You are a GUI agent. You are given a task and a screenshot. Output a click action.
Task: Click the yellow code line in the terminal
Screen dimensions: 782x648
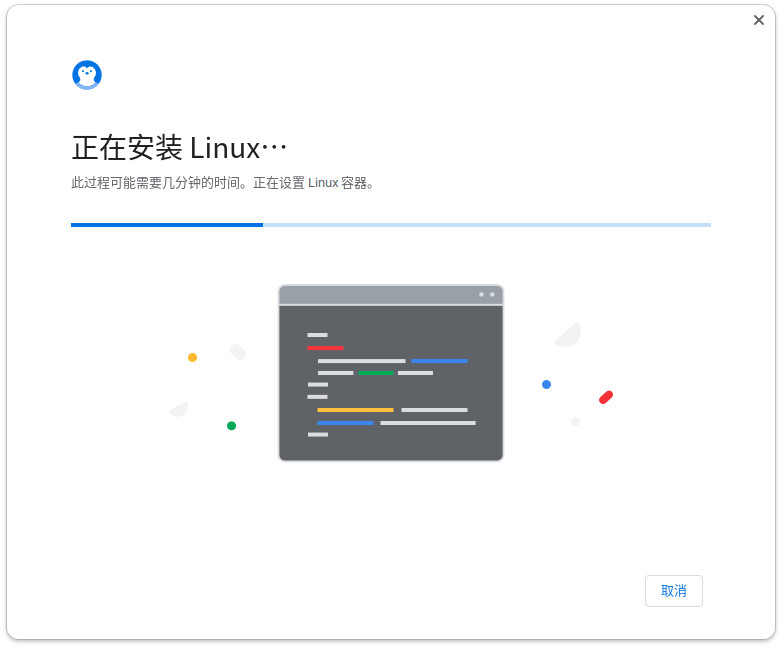coord(355,410)
